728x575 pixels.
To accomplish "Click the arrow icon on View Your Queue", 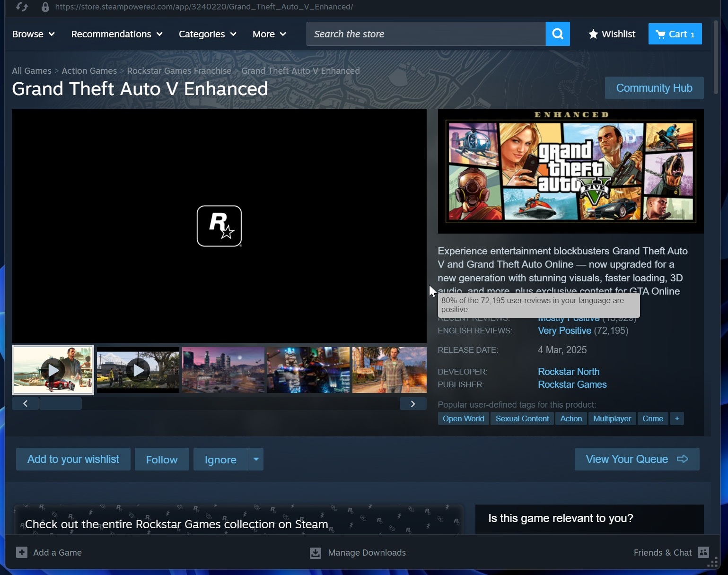I will [x=683, y=459].
